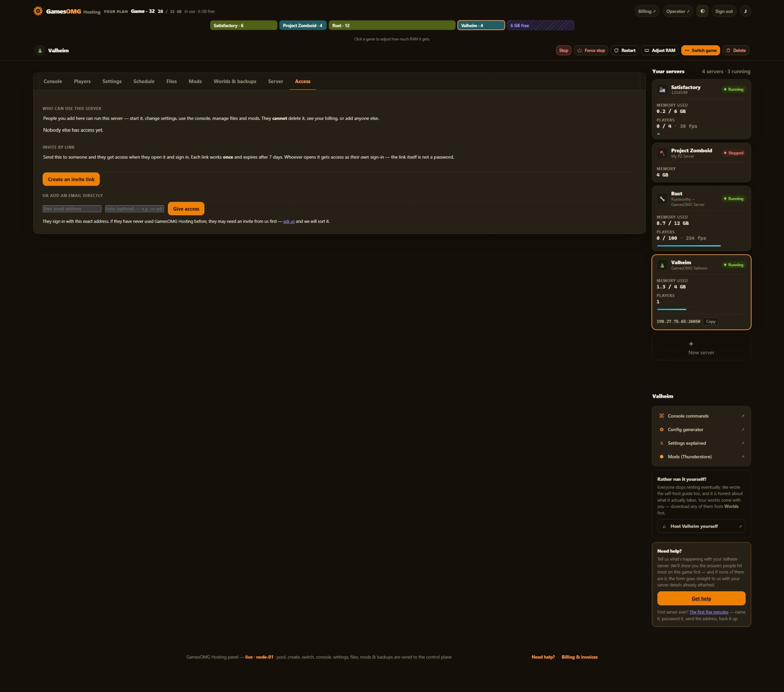Click the Project Zomboid axe icon
The image size is (784, 692).
tap(662, 153)
